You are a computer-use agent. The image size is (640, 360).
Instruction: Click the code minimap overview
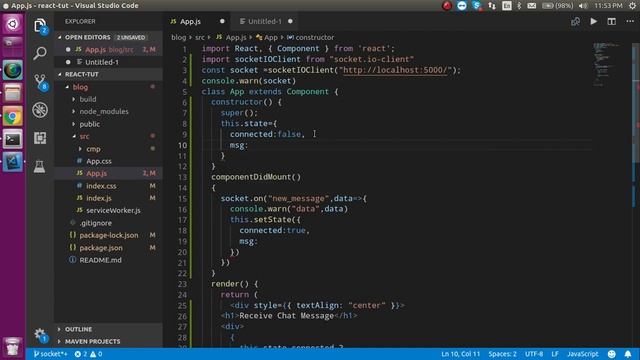(607, 63)
